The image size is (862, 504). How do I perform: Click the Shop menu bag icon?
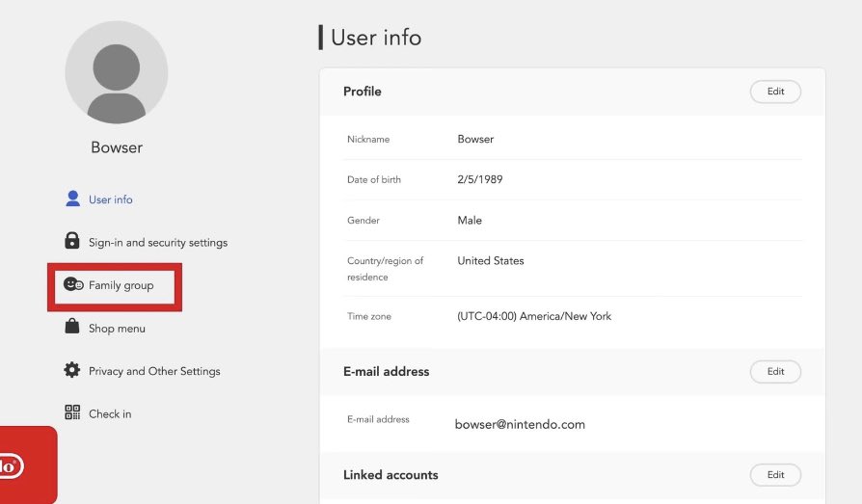(72, 326)
